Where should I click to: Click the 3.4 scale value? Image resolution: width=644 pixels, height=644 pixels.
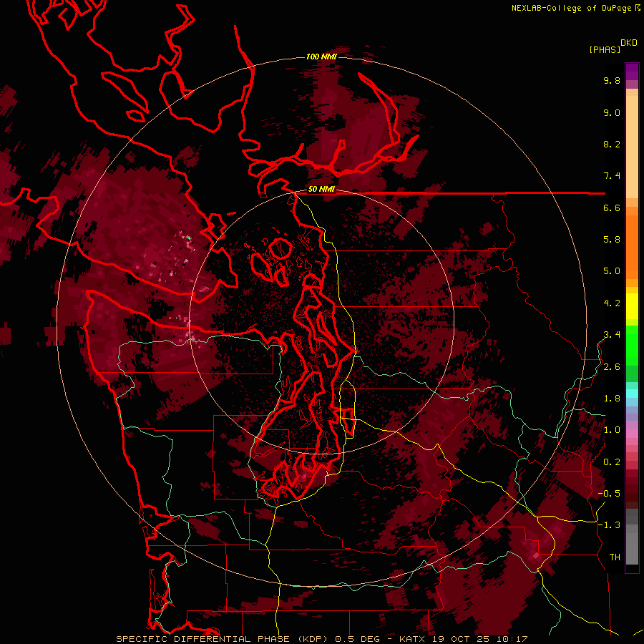[x=612, y=335]
